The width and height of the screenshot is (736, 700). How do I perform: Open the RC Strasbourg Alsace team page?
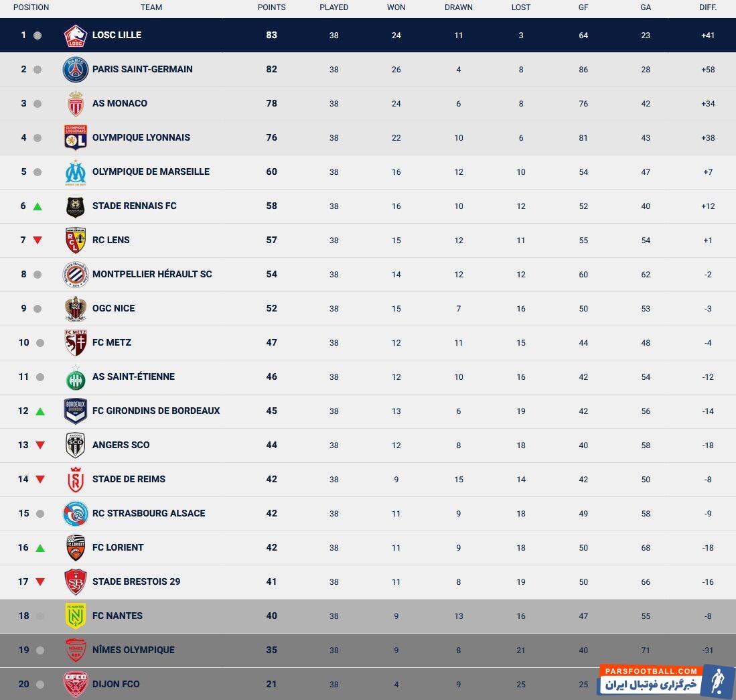pos(149,513)
